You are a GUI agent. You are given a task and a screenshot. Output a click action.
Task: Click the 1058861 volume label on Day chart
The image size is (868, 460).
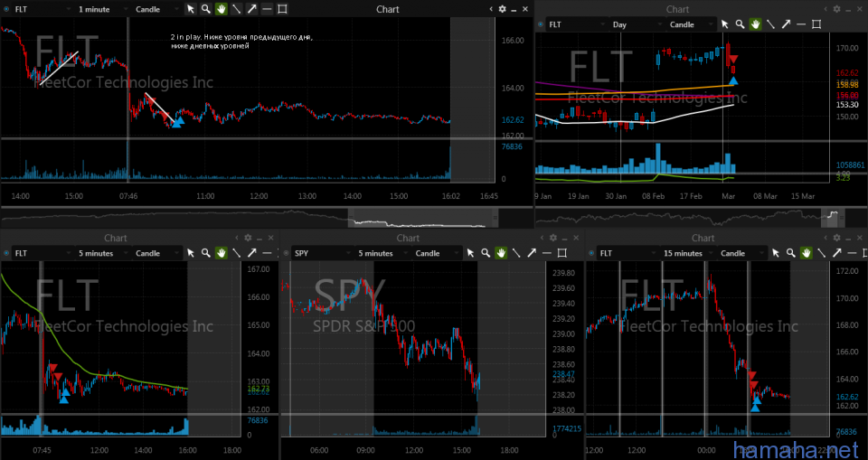pos(851,165)
